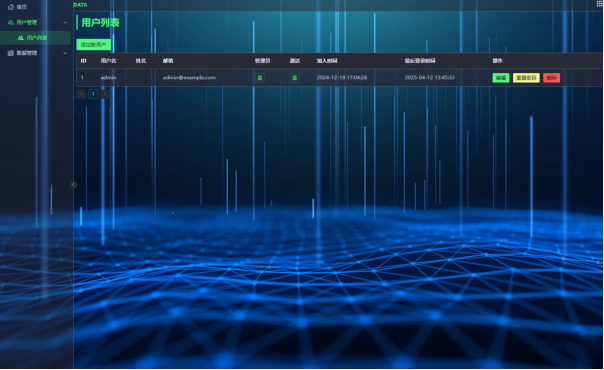Click the 激活 column header

(x=295, y=61)
